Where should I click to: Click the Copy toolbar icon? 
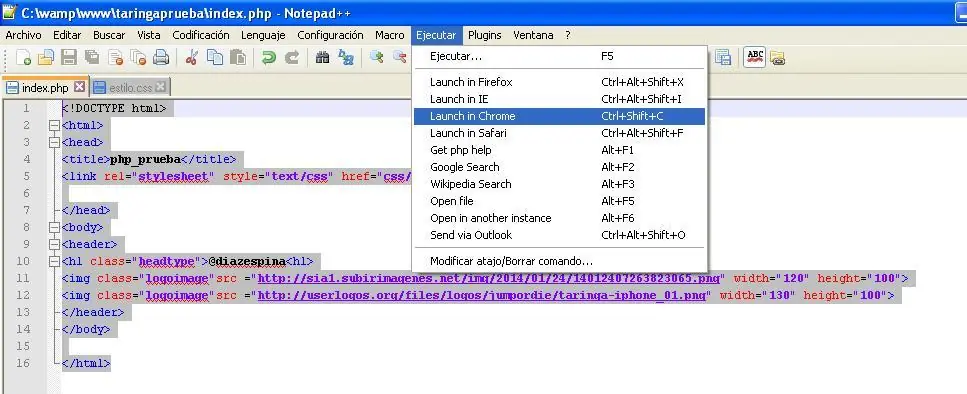coord(215,58)
